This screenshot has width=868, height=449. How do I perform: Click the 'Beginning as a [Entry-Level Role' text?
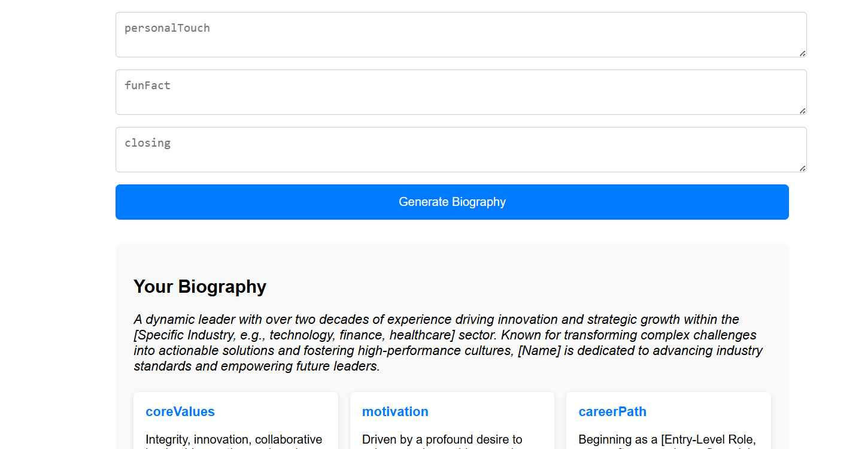[x=667, y=440]
